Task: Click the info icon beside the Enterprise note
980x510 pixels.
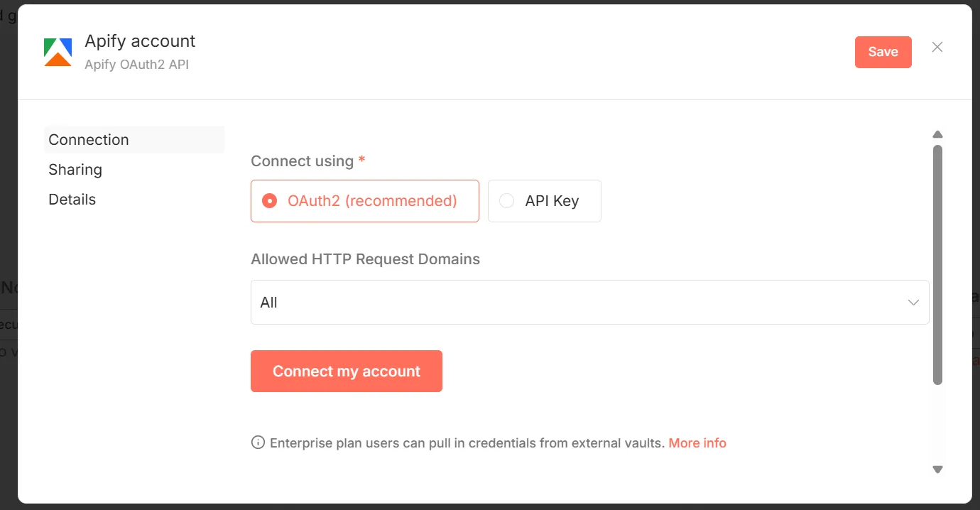Action: [x=256, y=442]
